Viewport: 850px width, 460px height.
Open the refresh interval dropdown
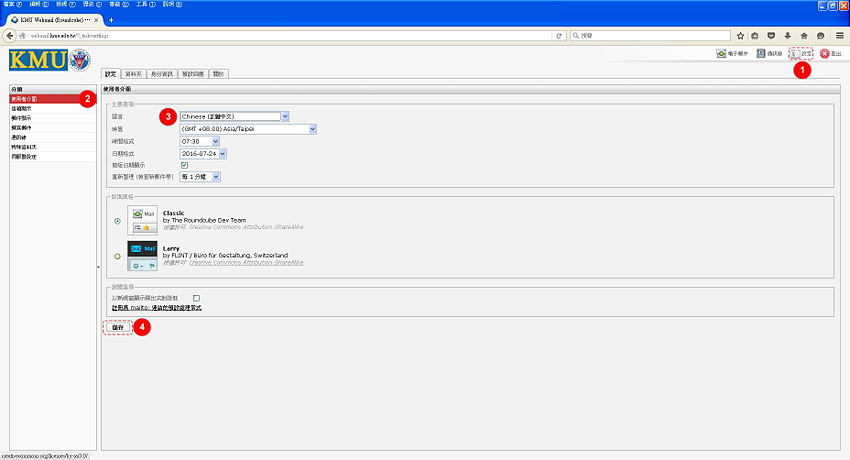click(199, 177)
